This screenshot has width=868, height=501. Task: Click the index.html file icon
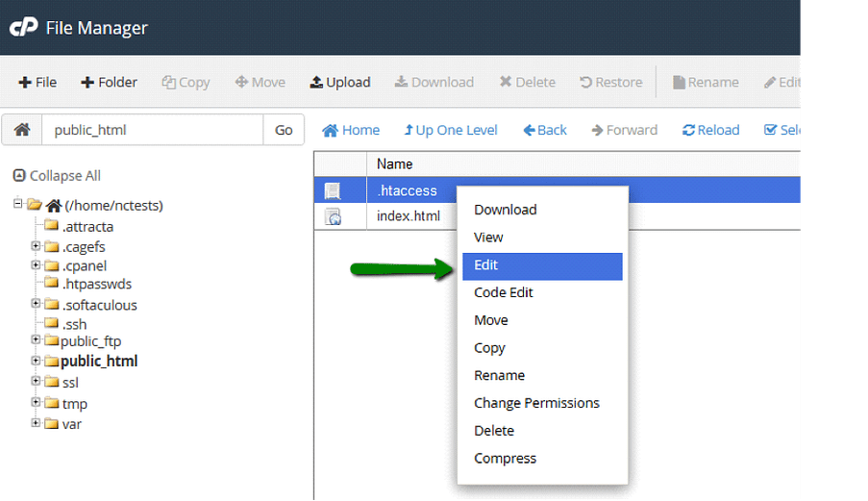(x=333, y=216)
